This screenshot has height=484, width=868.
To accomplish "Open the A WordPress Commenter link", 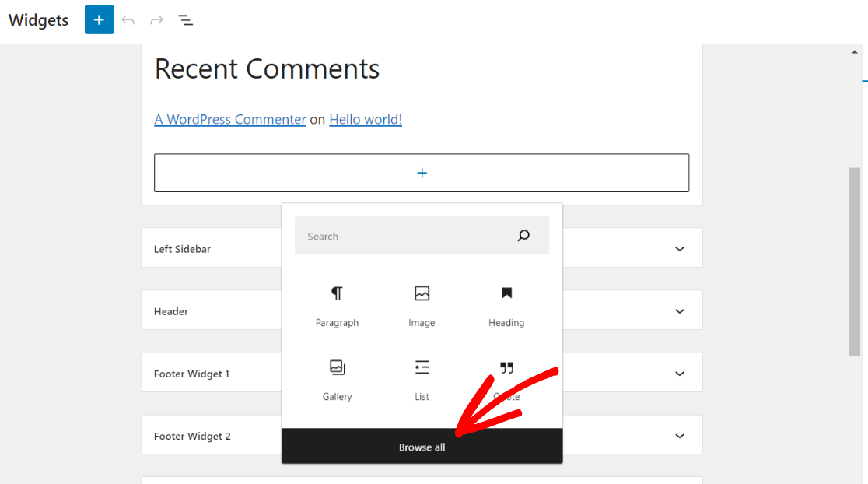I will pyautogui.click(x=229, y=119).
